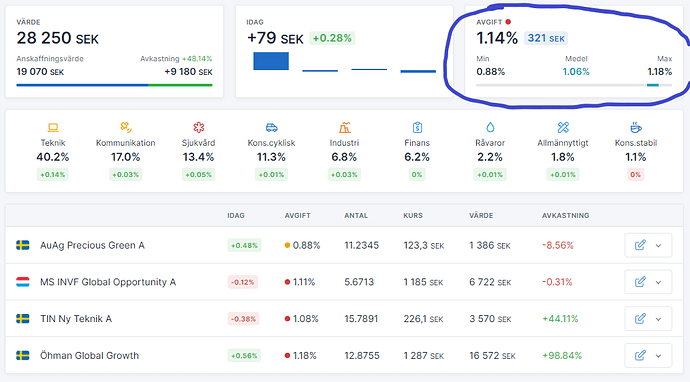This screenshot has width=690, height=382.
Task: Edit the Öhman Global Growth holding
Action: coord(640,355)
